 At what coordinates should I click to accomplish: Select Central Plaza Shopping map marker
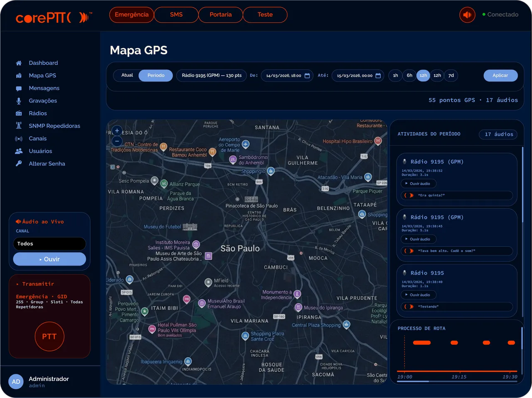346,324
